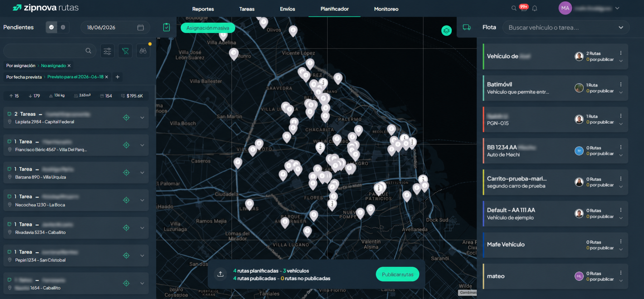Locate Rivadavia 5234 task on map

[x=126, y=228]
